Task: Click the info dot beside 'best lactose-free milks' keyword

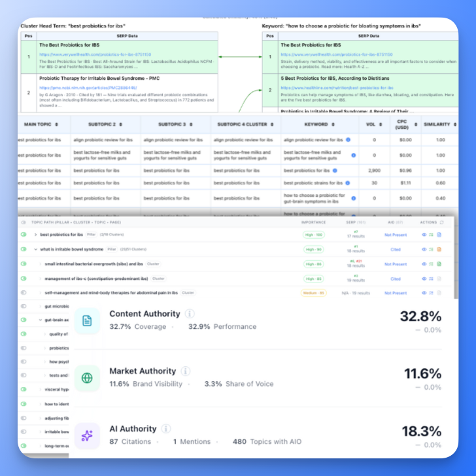Action: click(354, 155)
